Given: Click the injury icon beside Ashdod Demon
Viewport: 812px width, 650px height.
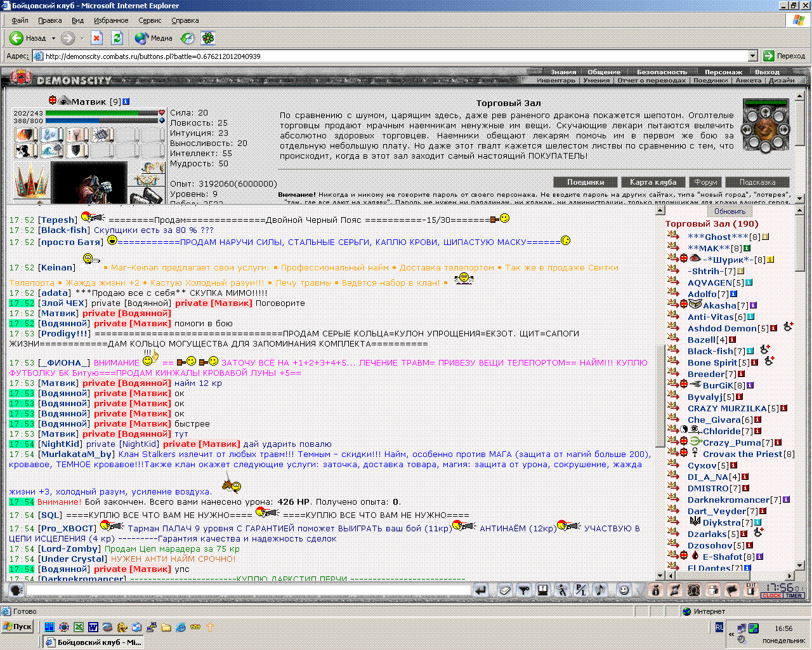Looking at the screenshot, I should 788,327.
